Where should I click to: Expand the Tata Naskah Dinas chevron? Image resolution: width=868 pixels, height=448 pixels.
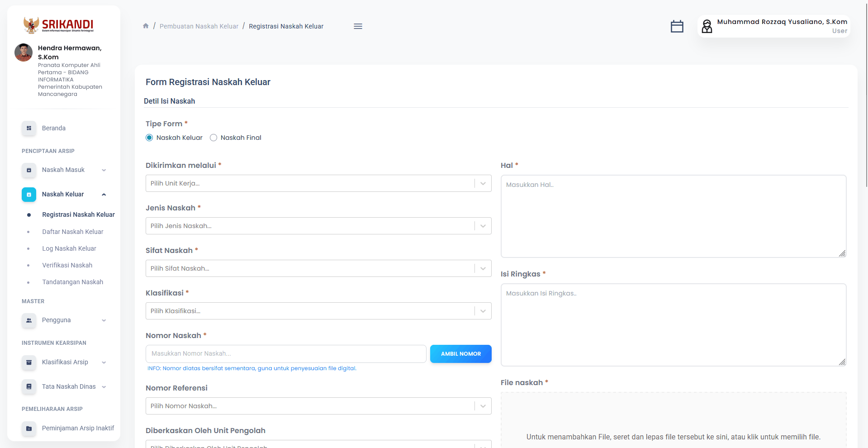104,387
